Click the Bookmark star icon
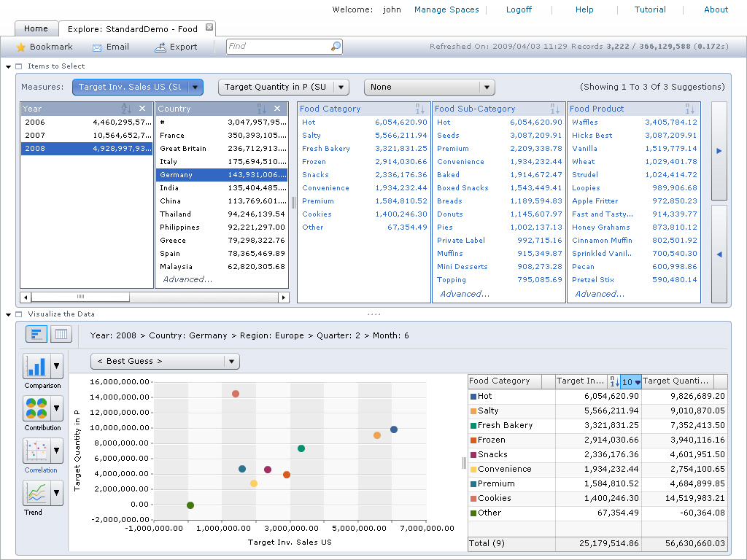The width and height of the screenshot is (747, 560). (x=20, y=47)
